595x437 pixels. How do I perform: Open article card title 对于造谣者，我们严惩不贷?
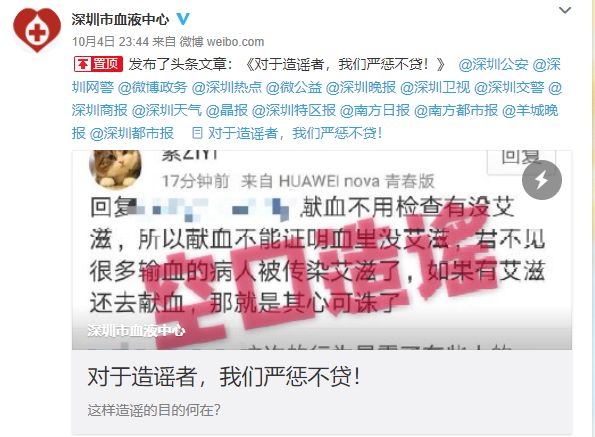[x=224, y=377]
